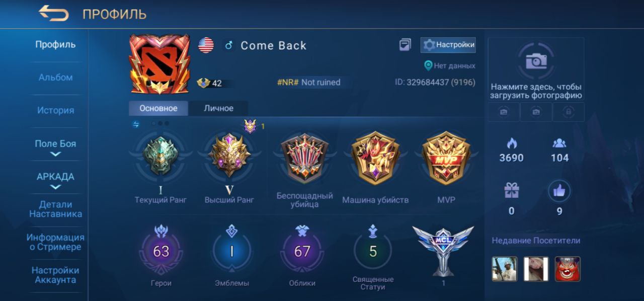Open the Настройки button

click(x=448, y=45)
